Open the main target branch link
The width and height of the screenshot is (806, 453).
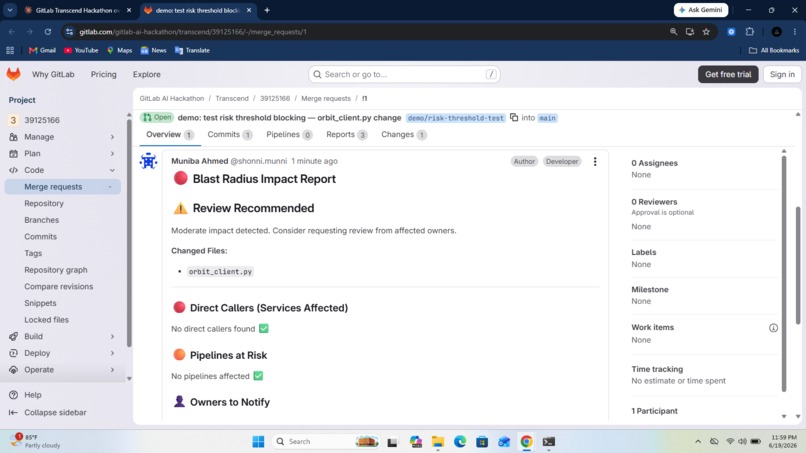pyautogui.click(x=547, y=118)
